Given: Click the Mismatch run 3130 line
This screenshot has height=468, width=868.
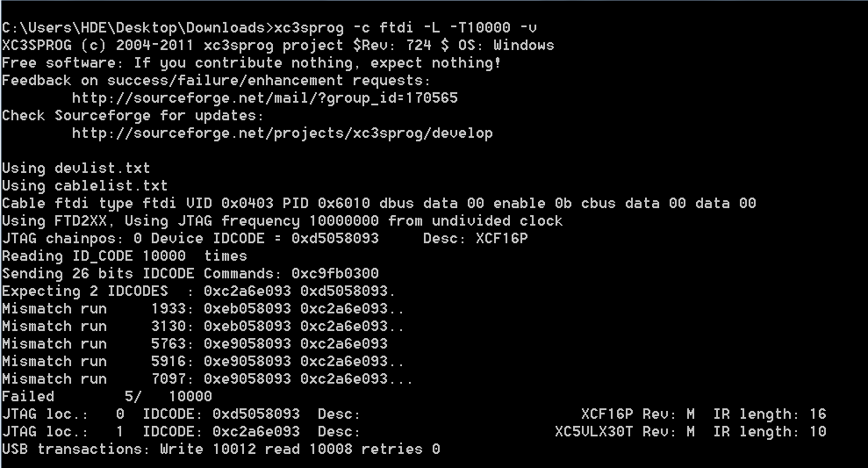Looking at the screenshot, I should (x=203, y=327).
